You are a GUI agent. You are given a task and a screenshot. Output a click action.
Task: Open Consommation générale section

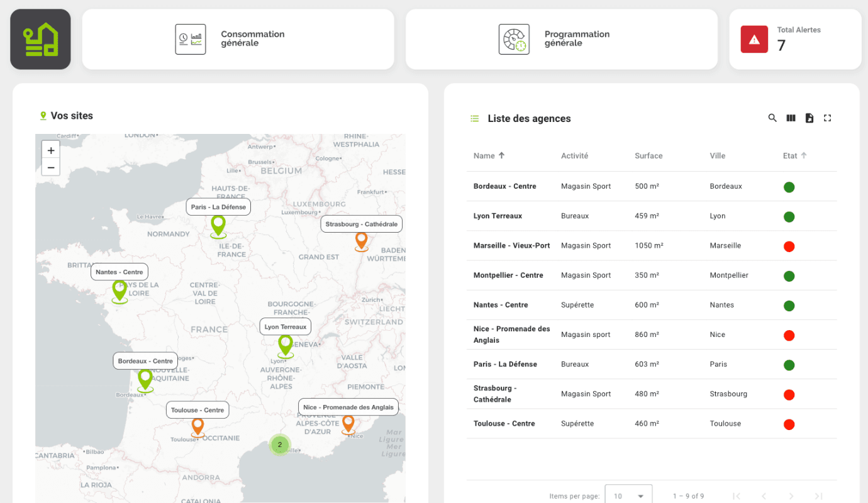pos(238,39)
